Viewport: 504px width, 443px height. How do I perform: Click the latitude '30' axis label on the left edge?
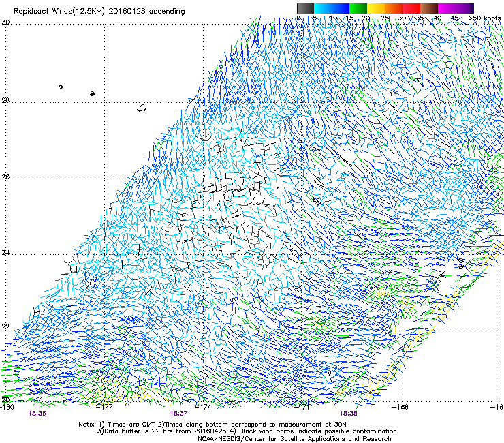5,22
